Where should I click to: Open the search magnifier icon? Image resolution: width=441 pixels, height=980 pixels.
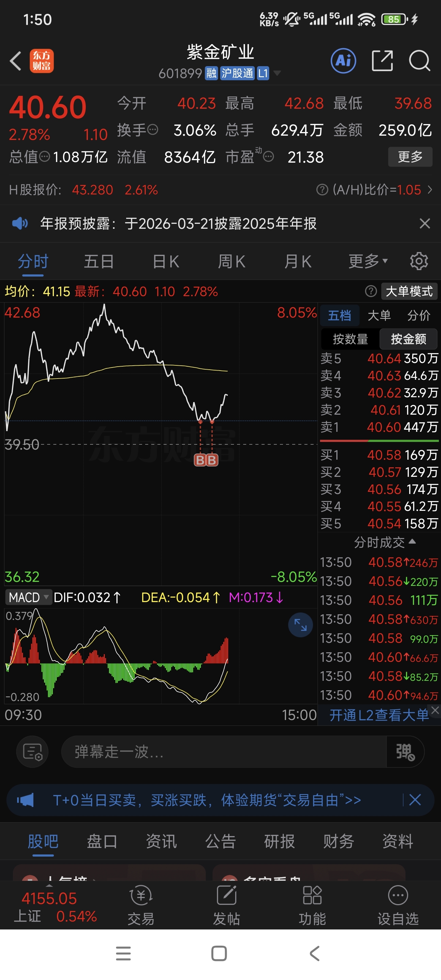click(419, 61)
